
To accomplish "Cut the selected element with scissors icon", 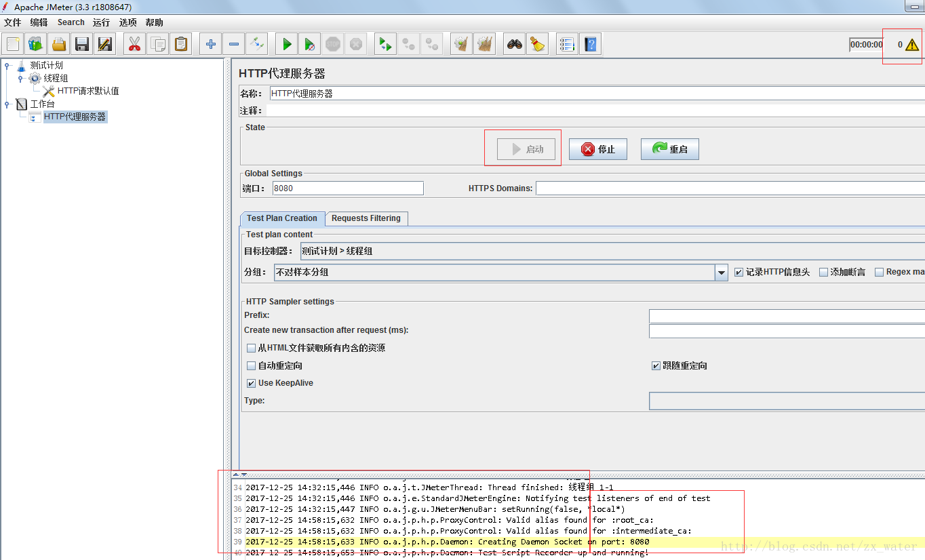I will (135, 45).
